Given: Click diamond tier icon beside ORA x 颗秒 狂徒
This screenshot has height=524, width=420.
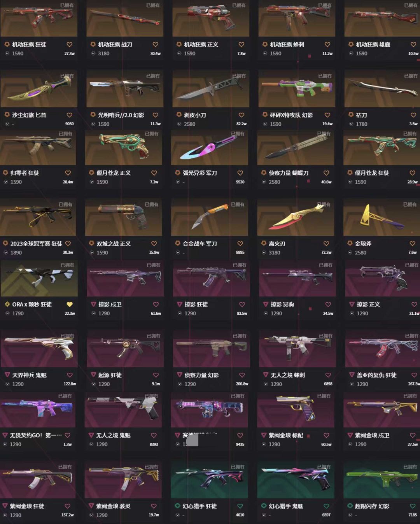Looking at the screenshot, I should [x=7, y=305].
